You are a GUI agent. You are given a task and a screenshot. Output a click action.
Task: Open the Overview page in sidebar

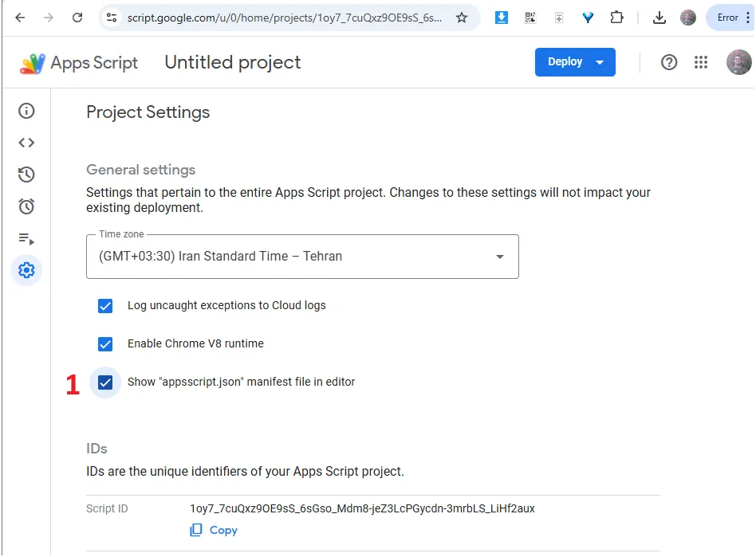coord(26,111)
